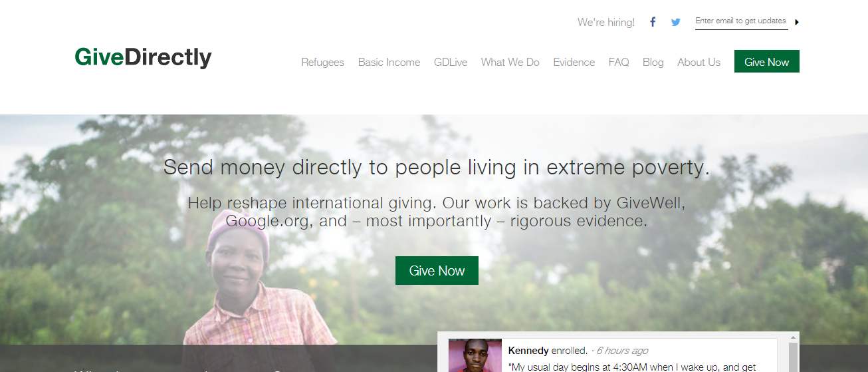868x372 pixels.
Task: Open Kennedy's profile thumbnail photo
Action: click(x=475, y=355)
